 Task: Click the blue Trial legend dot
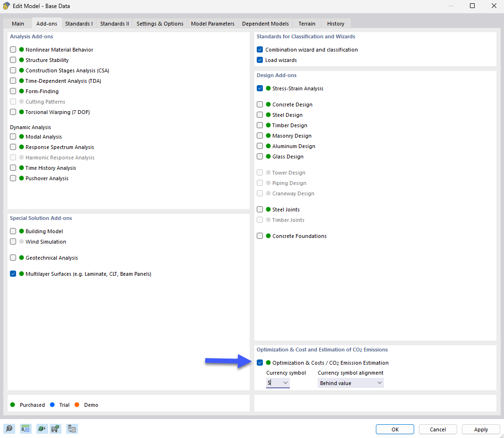pos(52,404)
